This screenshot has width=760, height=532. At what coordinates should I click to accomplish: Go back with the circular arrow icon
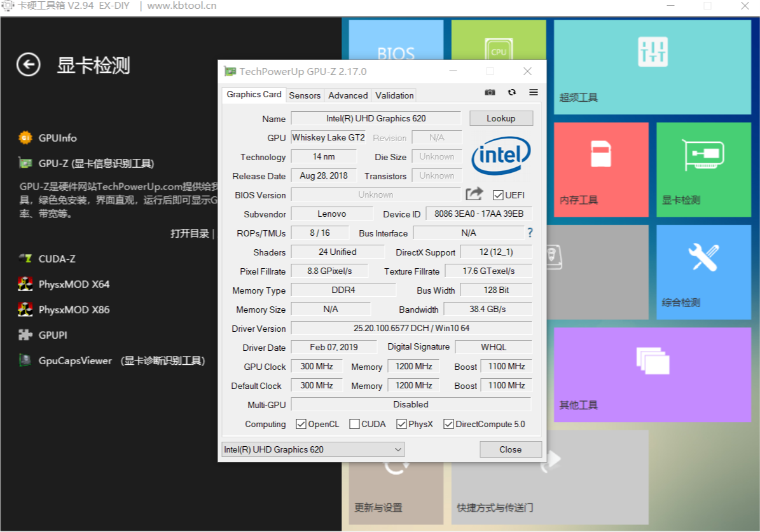[28, 64]
